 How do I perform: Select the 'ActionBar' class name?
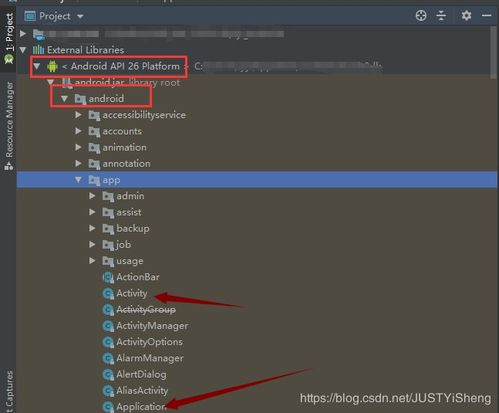[x=138, y=277]
